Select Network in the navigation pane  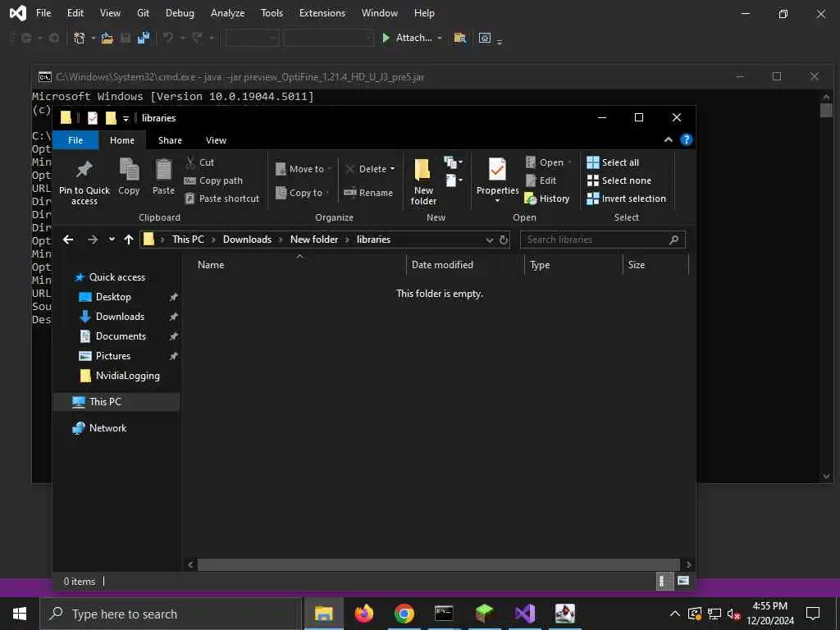[107, 428]
